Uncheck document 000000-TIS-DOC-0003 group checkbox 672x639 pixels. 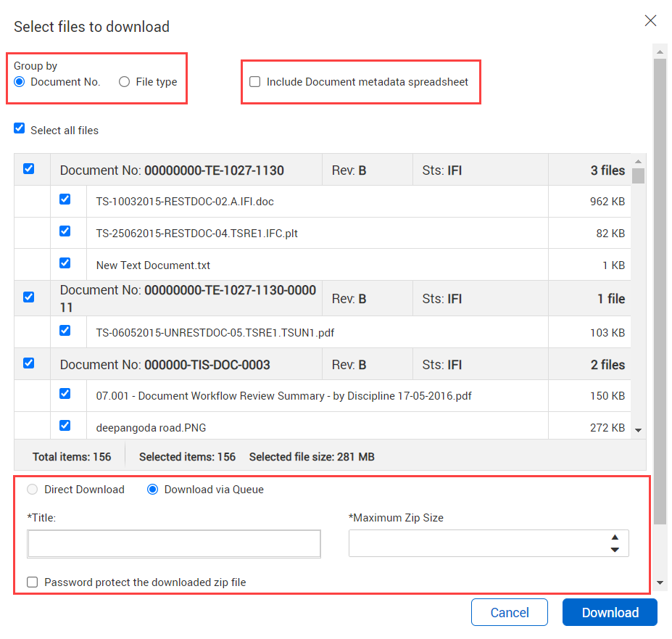click(29, 363)
